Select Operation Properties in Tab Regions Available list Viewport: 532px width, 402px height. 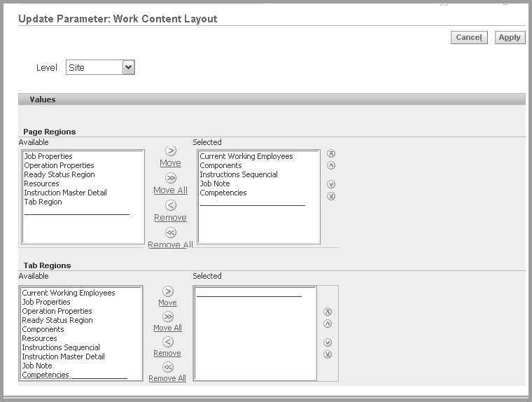pos(57,311)
